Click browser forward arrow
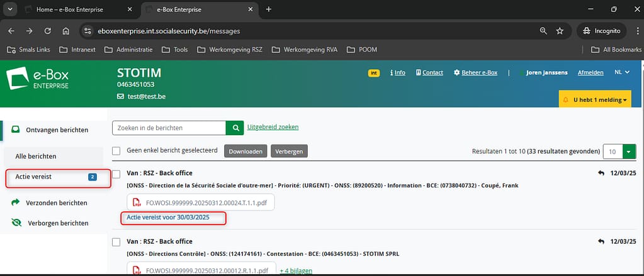 29,31
